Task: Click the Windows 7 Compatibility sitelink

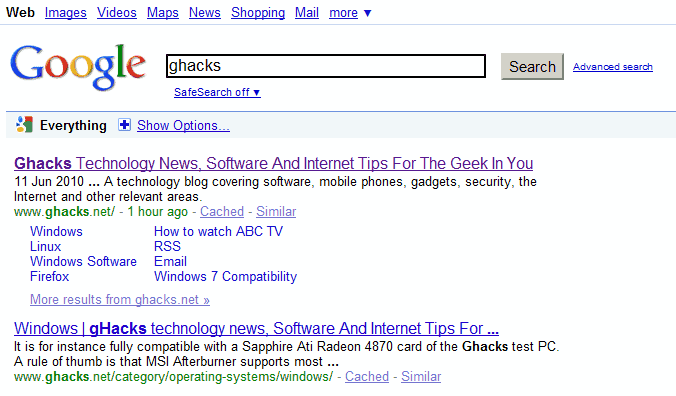Action: (225, 277)
